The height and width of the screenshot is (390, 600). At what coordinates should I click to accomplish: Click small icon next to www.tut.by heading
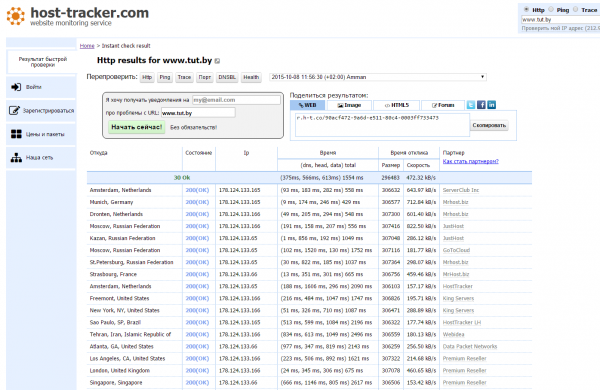(x=217, y=61)
